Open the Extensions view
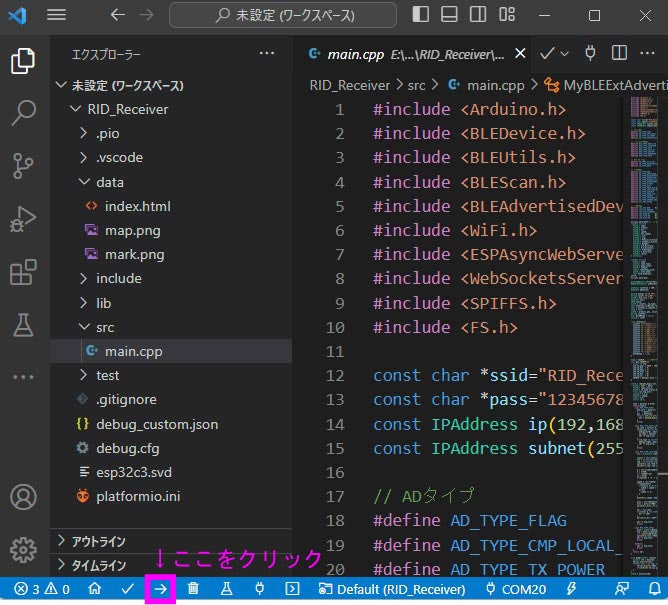The height and width of the screenshot is (605, 668). pos(23,272)
